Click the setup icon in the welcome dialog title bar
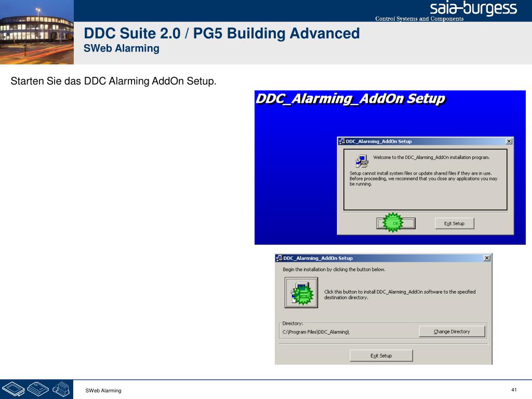The width and height of the screenshot is (532, 399). tap(342, 141)
